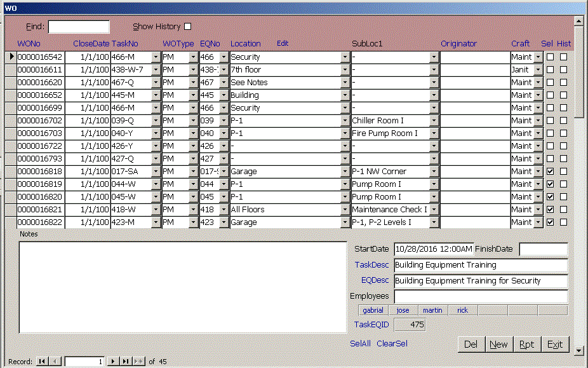Image resolution: width=588 pixels, height=368 pixels.
Task: Go to first record navigation arrow
Action: 42,361
